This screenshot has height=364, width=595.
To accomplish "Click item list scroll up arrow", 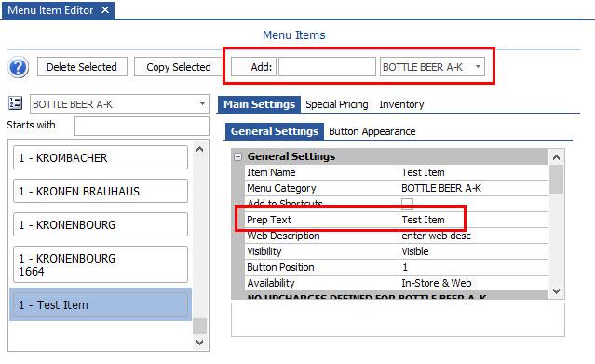I will pos(199,149).
